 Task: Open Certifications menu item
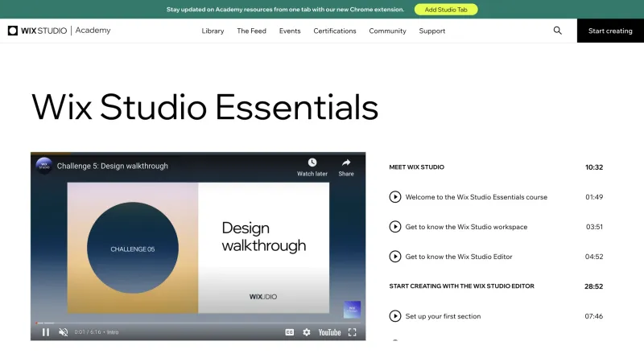[x=335, y=31]
